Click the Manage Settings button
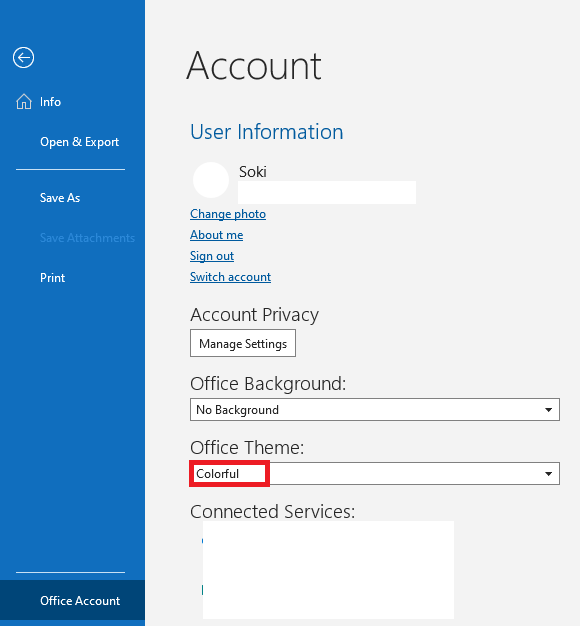This screenshot has height=626, width=588. point(243,343)
